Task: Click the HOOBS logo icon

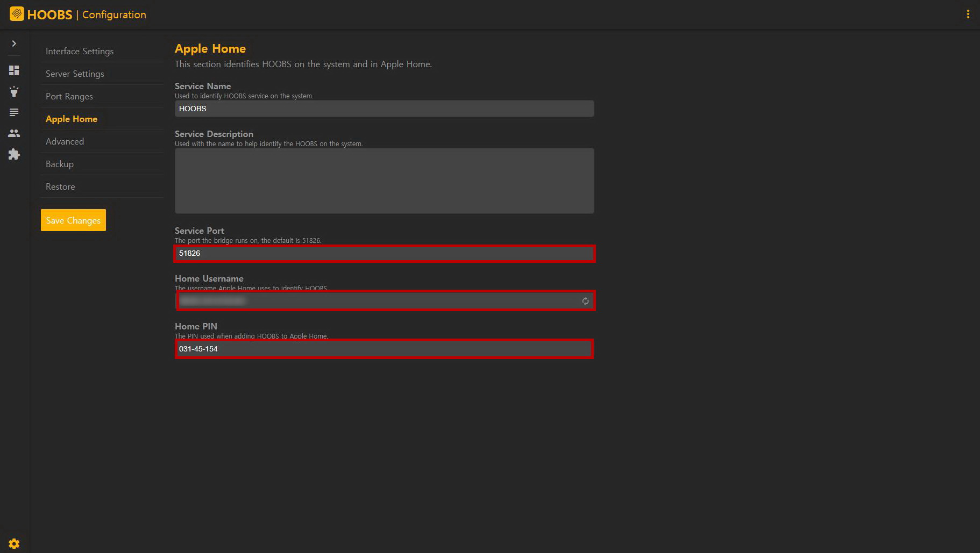Action: (x=17, y=14)
